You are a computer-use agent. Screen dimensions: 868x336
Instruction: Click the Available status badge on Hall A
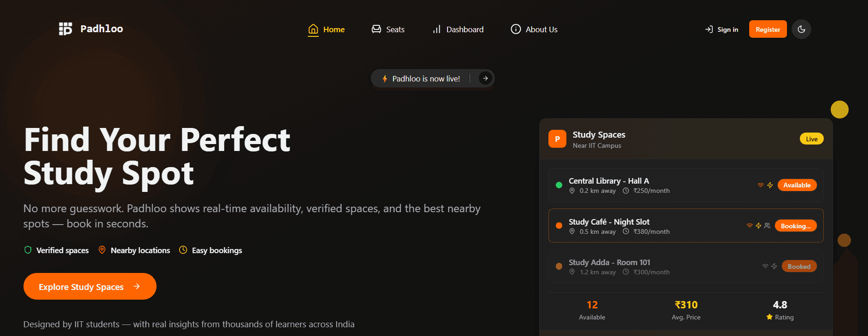coord(797,185)
